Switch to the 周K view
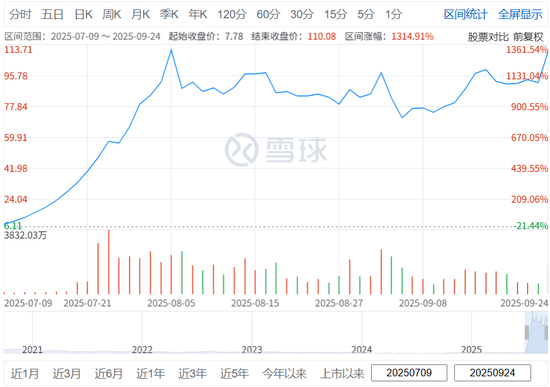This screenshot has height=387, width=550. pyautogui.click(x=112, y=14)
